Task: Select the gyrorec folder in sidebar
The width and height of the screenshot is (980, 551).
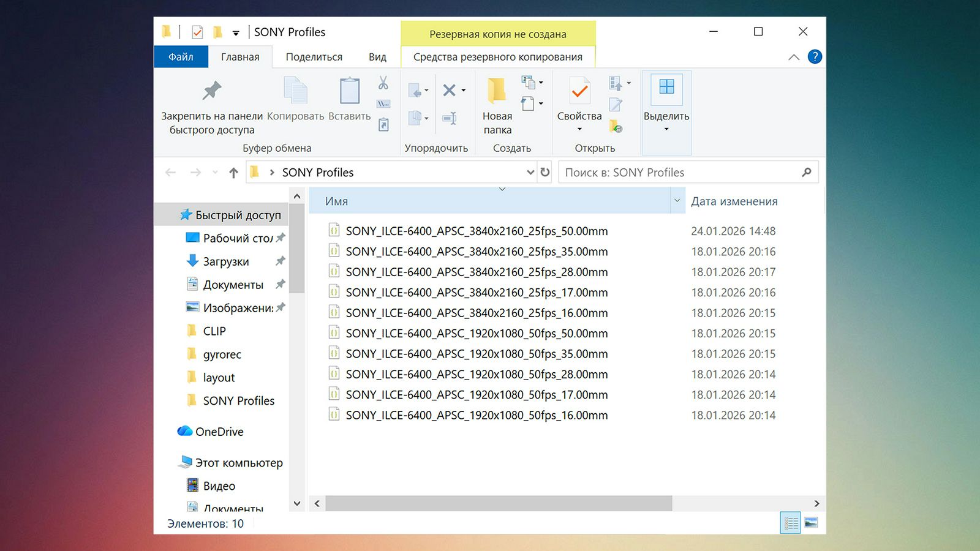Action: [x=222, y=354]
